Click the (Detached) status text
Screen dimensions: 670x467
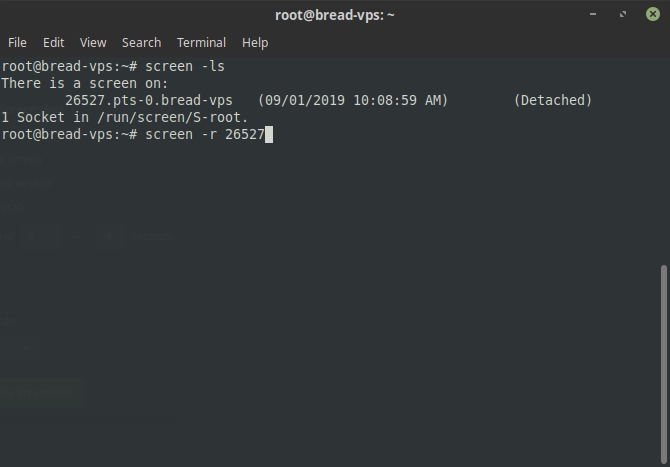tap(553, 100)
